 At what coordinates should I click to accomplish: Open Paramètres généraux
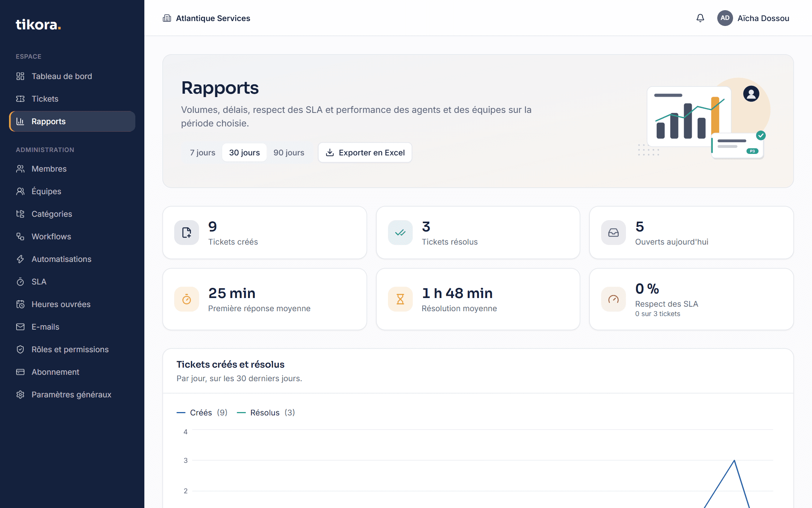72,395
